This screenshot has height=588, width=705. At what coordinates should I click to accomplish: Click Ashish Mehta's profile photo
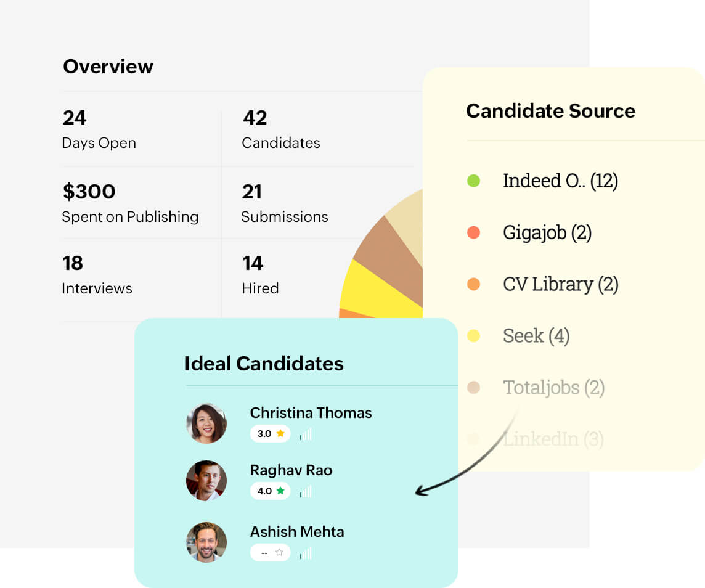(x=206, y=542)
